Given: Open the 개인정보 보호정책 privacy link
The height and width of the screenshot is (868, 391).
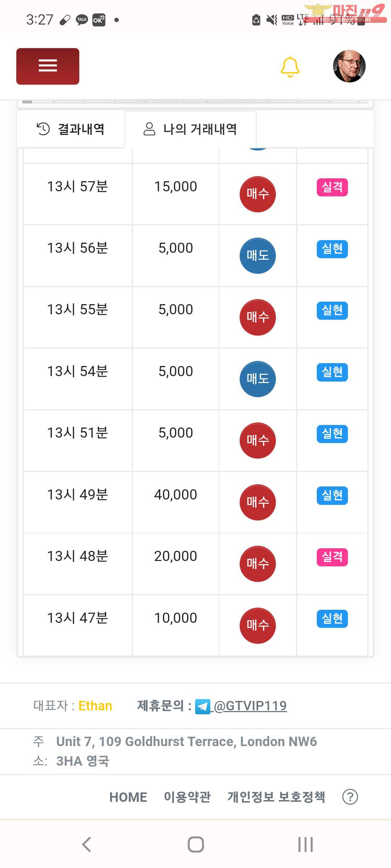Looking at the screenshot, I should [276, 797].
